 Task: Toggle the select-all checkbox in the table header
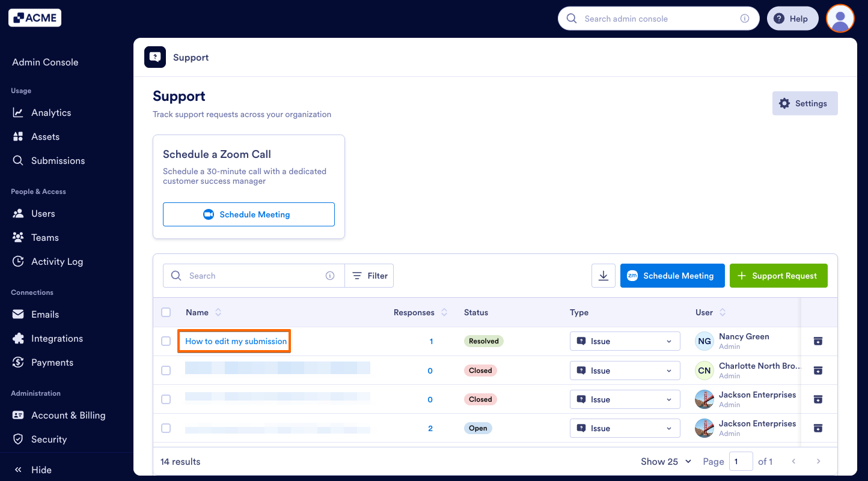pyautogui.click(x=166, y=312)
